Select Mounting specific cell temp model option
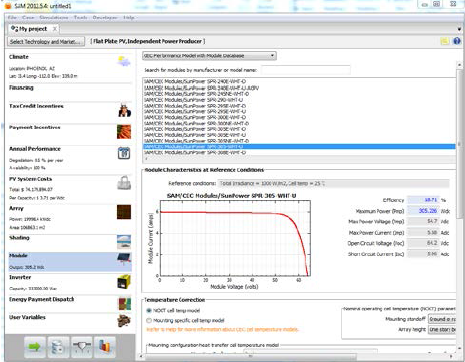 (149, 320)
